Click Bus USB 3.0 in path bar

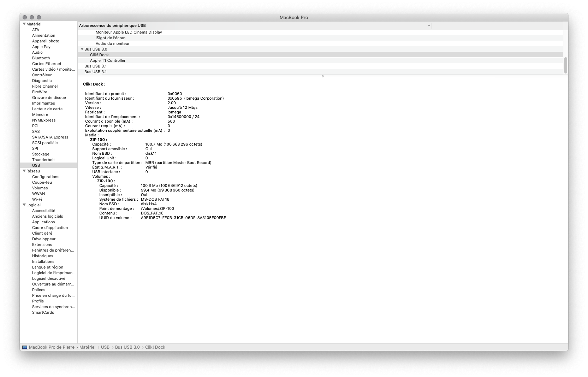(127, 347)
